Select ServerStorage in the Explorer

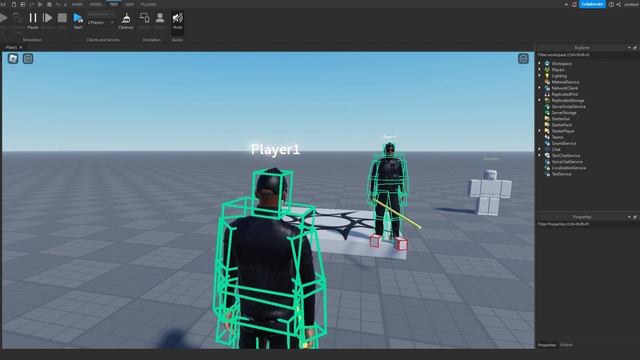(x=564, y=113)
